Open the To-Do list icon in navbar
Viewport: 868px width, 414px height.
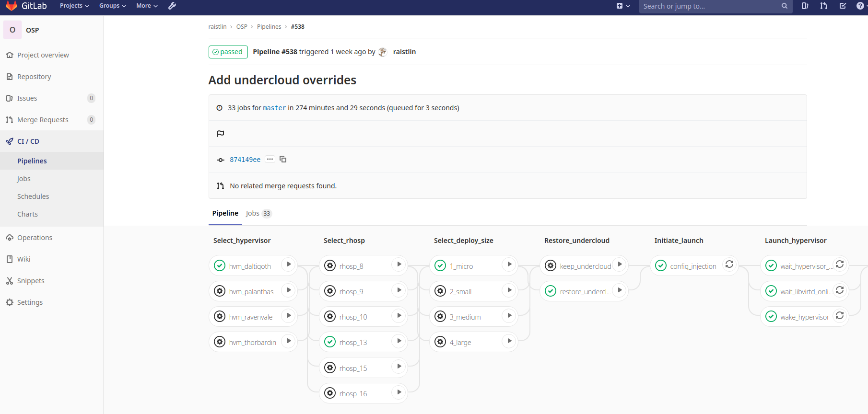click(843, 6)
